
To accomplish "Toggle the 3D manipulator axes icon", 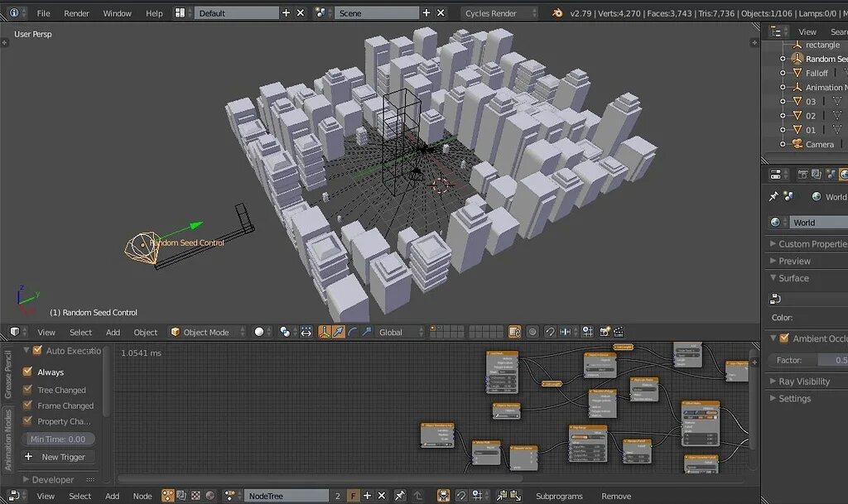I will point(325,332).
